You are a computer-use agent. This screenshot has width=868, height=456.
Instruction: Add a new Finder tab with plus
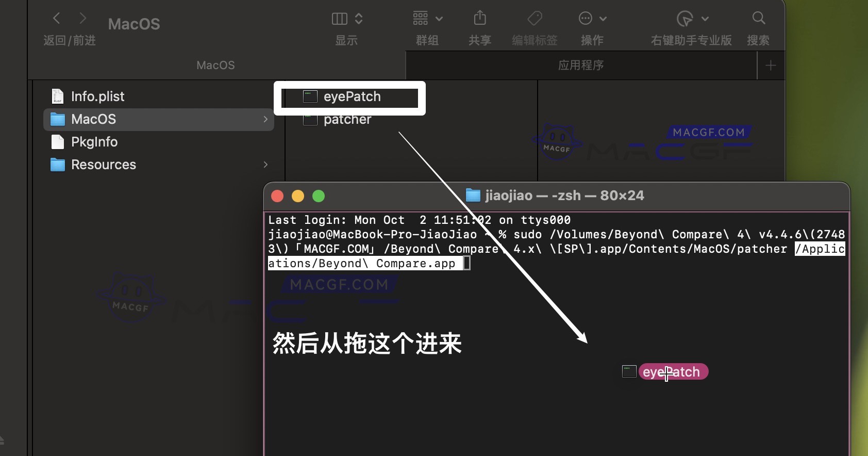[771, 66]
